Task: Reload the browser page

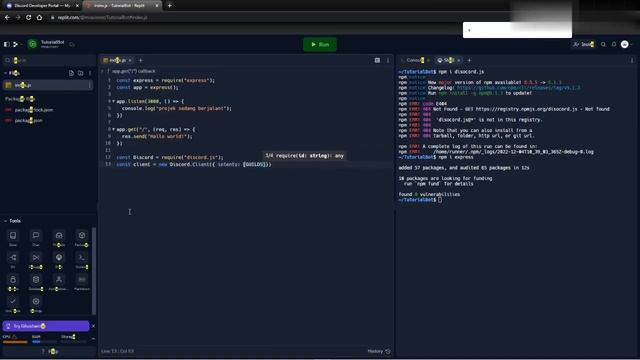Action: click(29, 18)
